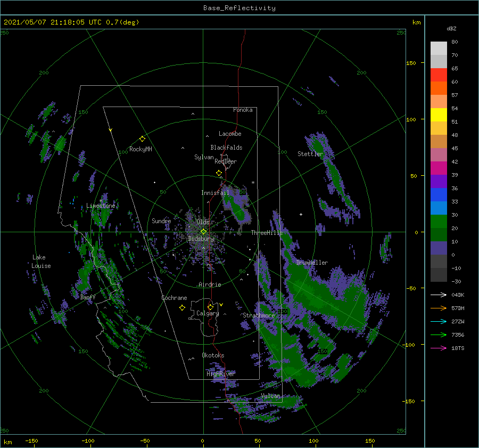Click the Blackfalds city label
The image size is (479, 448).
tap(226, 148)
